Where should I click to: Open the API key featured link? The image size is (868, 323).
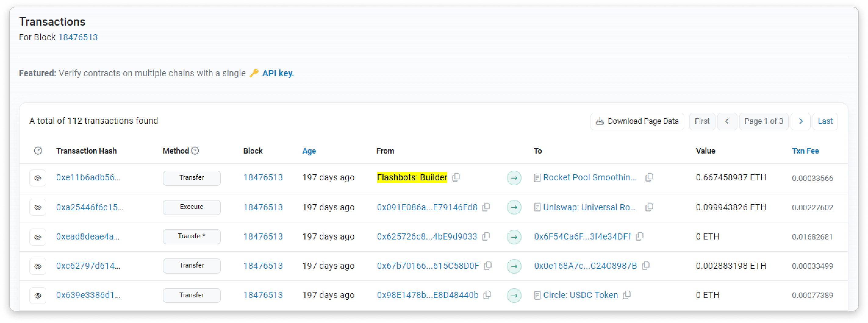[278, 73]
